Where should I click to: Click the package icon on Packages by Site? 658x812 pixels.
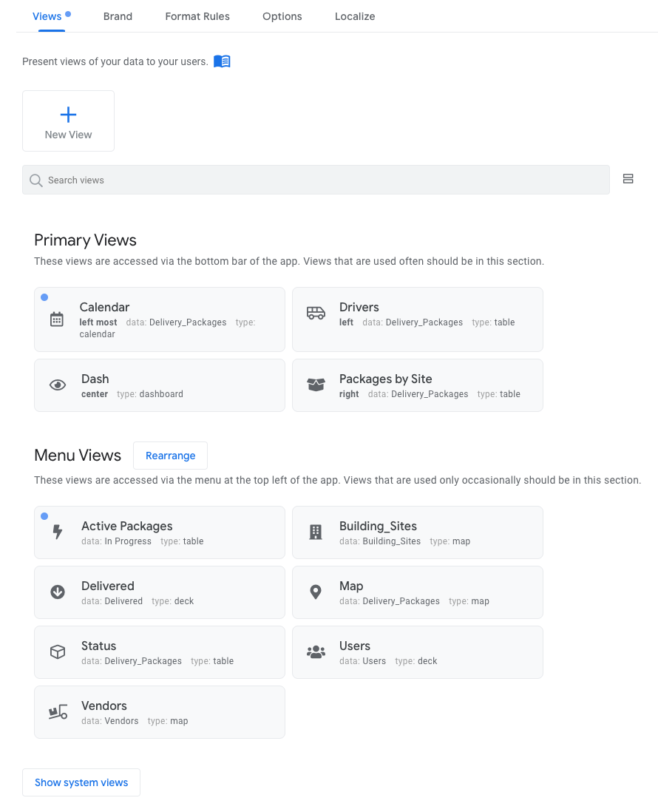[x=316, y=385]
